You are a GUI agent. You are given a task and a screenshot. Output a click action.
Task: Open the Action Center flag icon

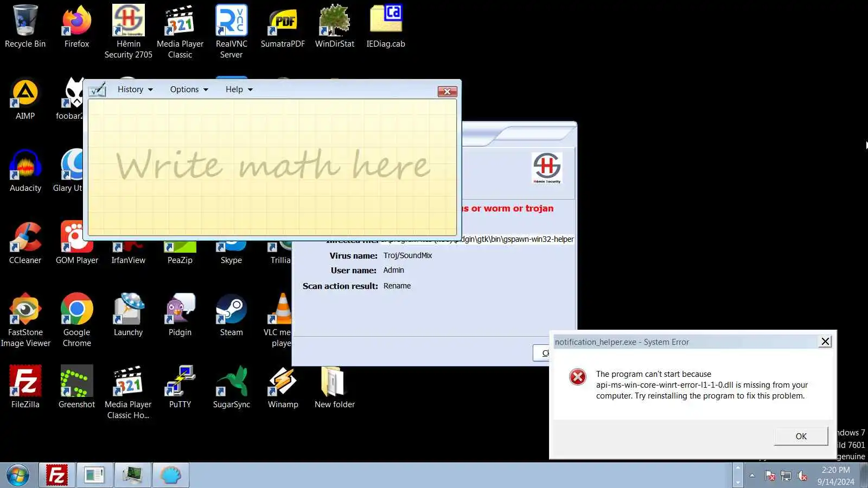click(x=770, y=476)
